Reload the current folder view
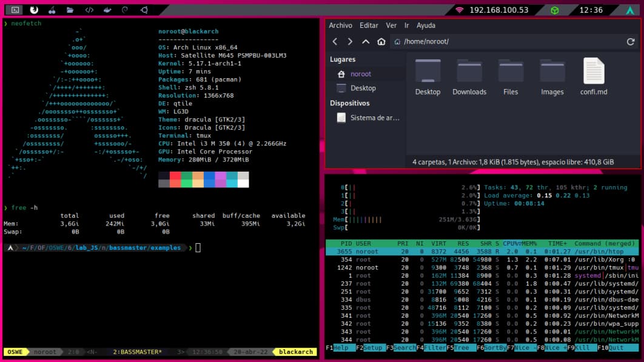This screenshot has height=362, width=644. (630, 42)
